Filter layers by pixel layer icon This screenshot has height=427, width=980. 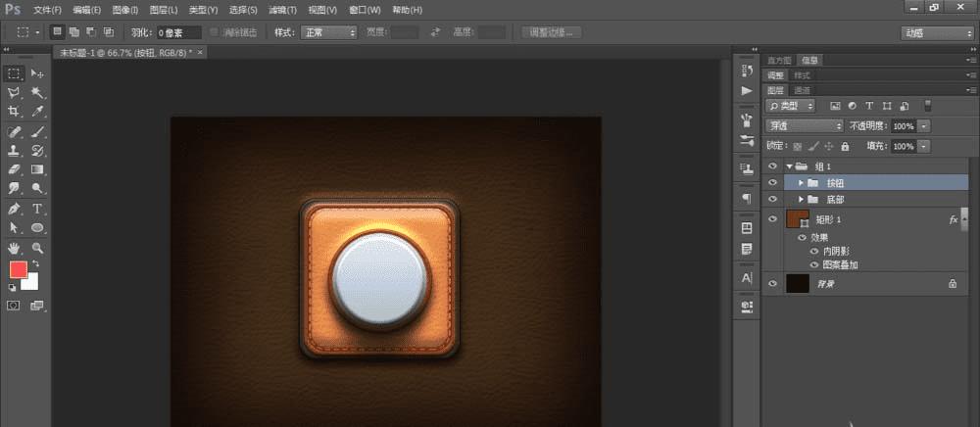point(835,106)
